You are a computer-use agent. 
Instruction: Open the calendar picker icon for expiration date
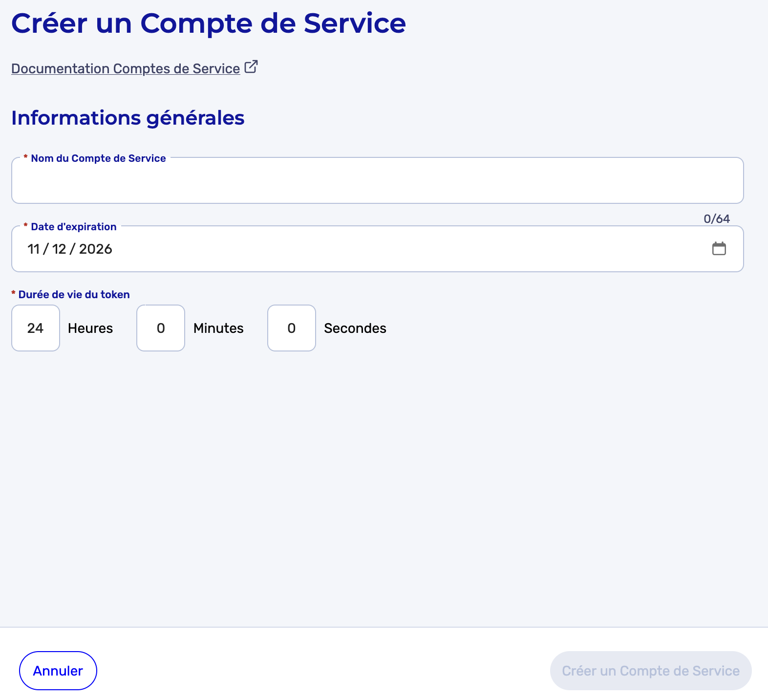[719, 249]
